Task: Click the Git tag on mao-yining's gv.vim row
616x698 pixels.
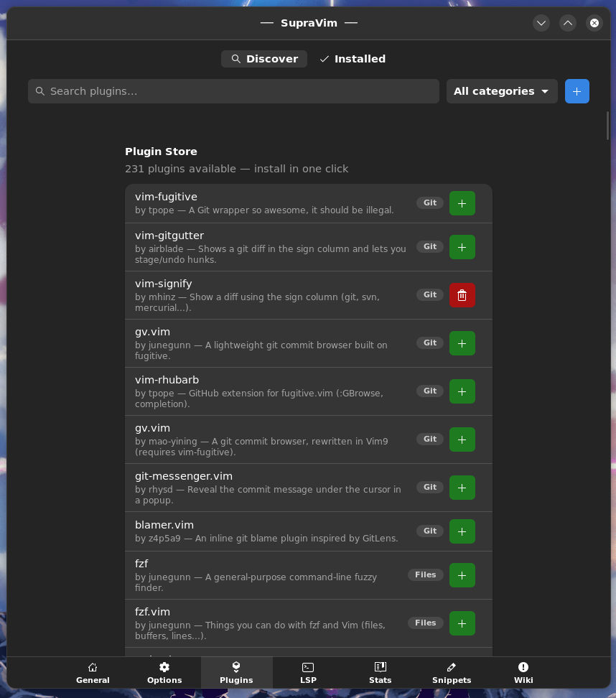Action: click(429, 439)
